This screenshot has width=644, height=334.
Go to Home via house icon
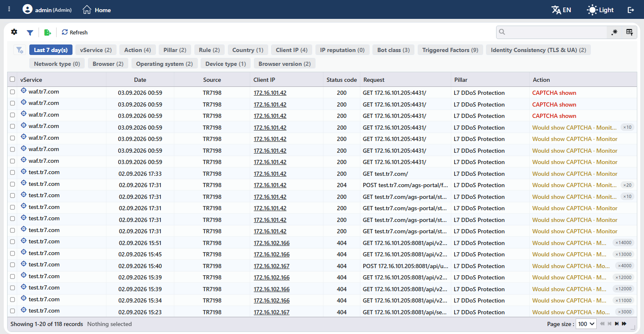[x=87, y=10]
